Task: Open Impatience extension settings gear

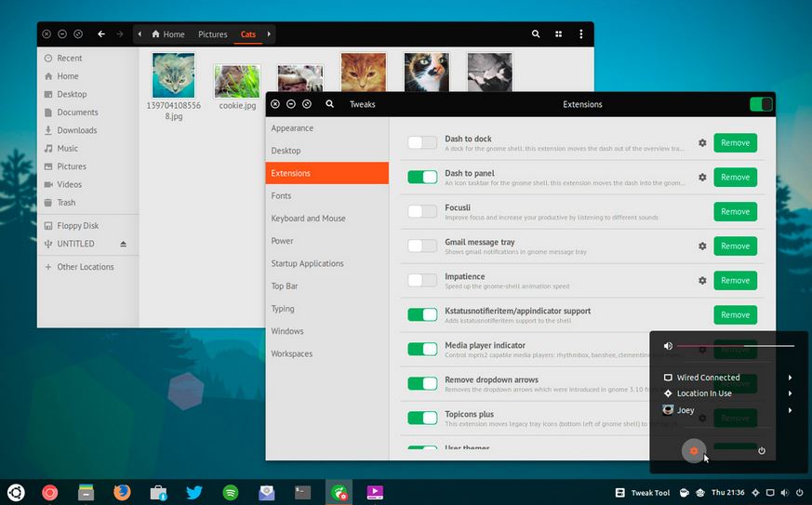Action: 702,280
